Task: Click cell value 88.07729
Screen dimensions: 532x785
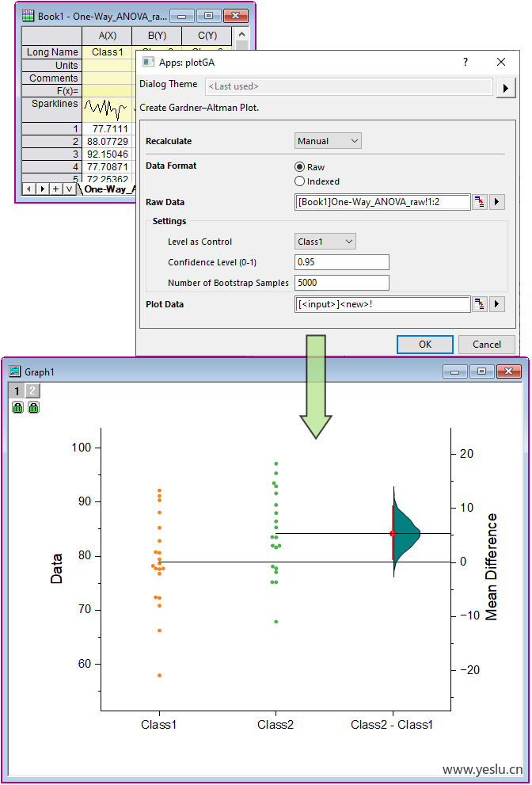Action: tap(107, 142)
